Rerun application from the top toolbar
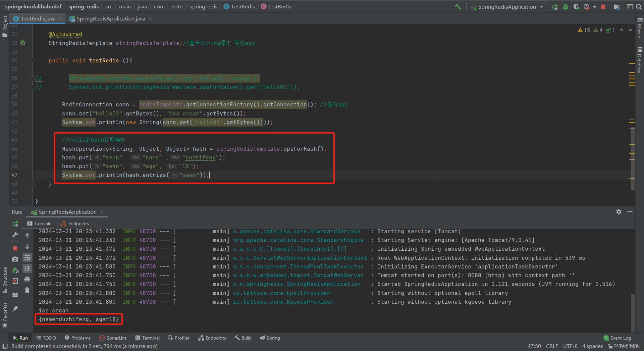The image size is (644, 351). (555, 7)
